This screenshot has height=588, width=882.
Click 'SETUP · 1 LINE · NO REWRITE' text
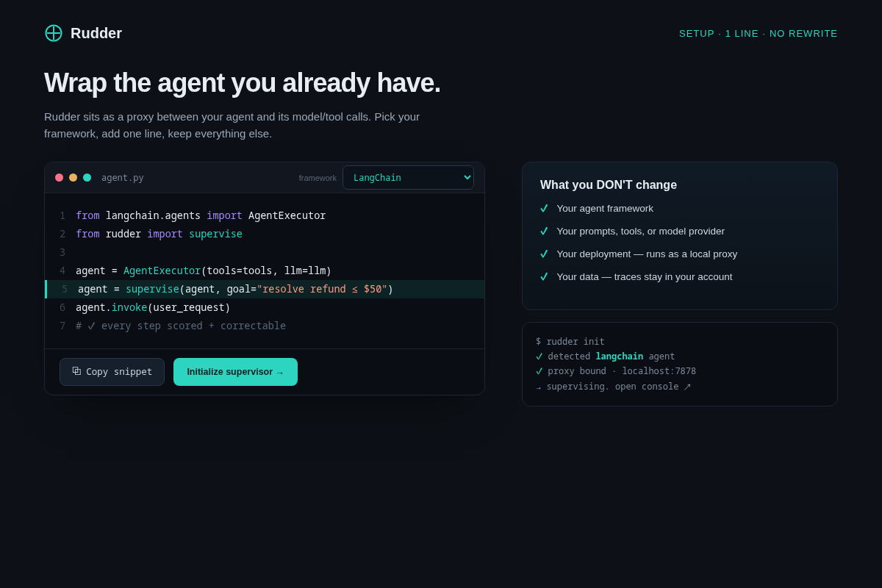point(759,34)
